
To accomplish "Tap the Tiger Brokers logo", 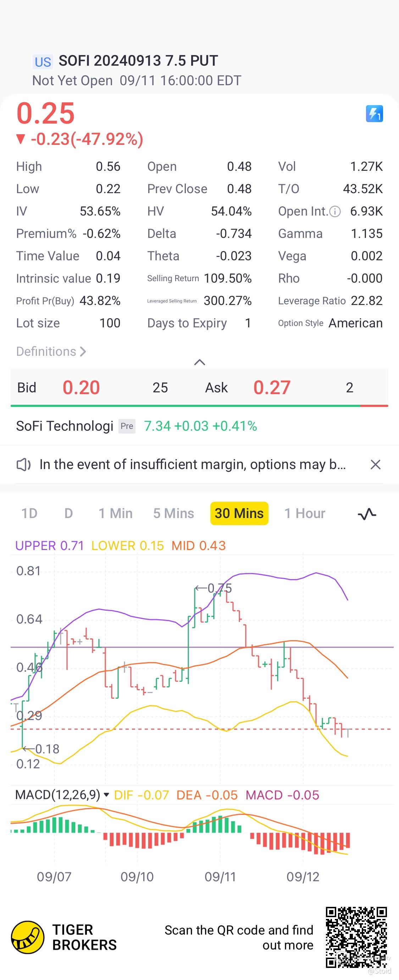I will pos(28,937).
